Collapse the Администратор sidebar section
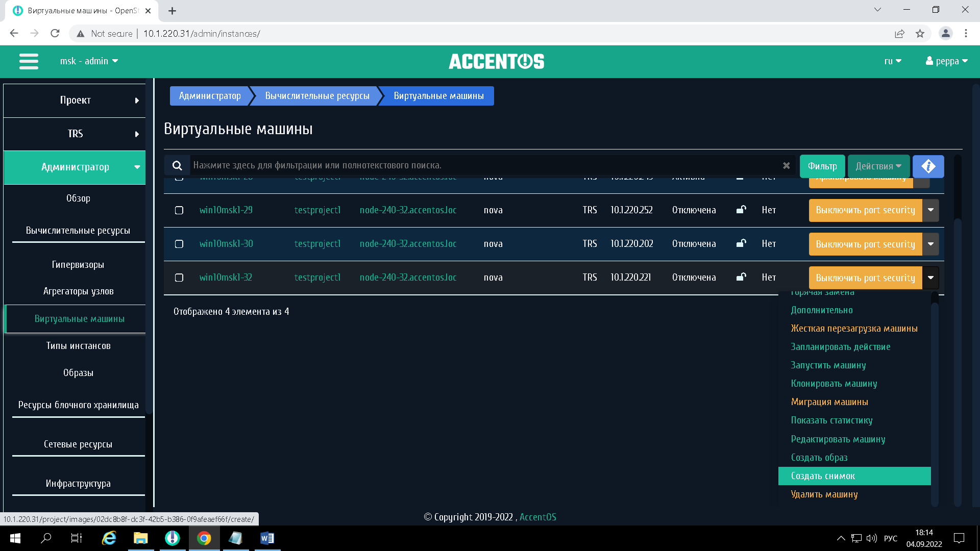This screenshot has width=980, height=551. click(75, 167)
